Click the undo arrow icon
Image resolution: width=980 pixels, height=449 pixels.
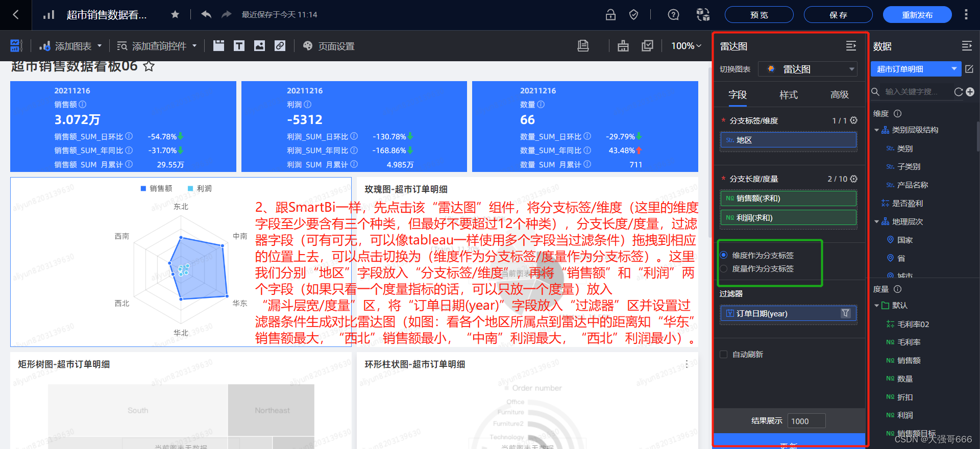point(206,15)
